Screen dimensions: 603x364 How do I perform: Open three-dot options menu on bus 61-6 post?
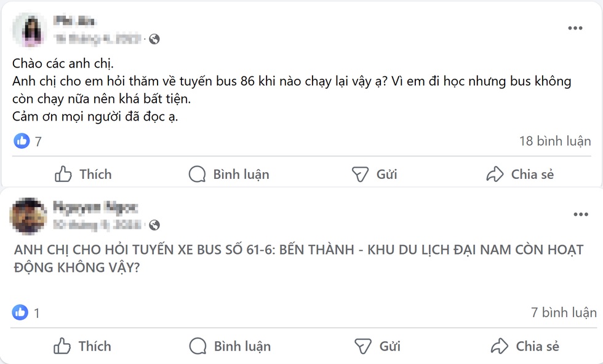click(581, 215)
